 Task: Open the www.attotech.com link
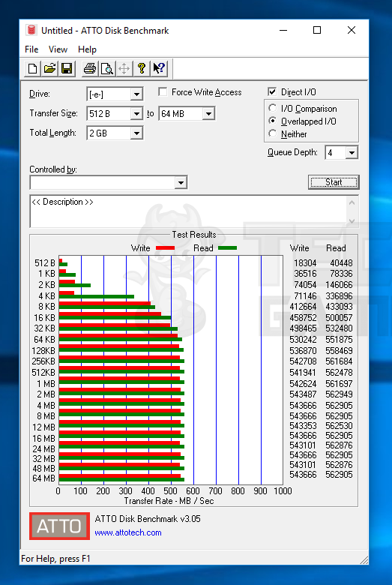(128, 532)
